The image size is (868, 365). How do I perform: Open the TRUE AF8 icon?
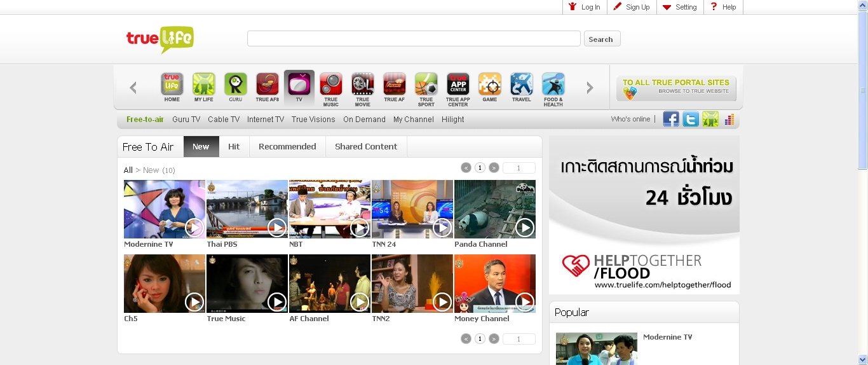pyautogui.click(x=268, y=87)
